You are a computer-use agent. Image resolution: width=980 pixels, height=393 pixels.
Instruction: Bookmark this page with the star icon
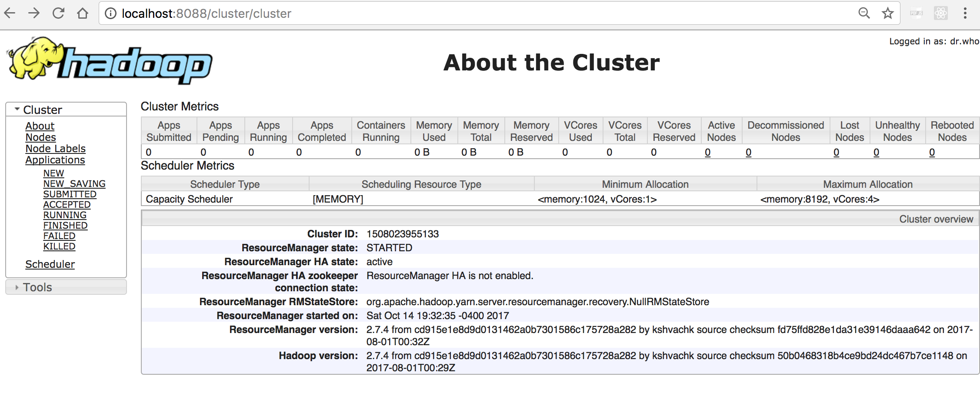[887, 13]
